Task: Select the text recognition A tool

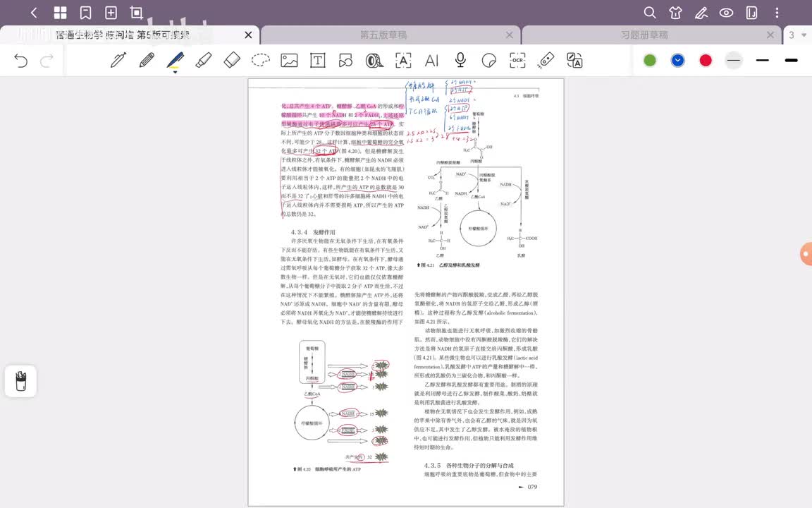Action: 403,60
